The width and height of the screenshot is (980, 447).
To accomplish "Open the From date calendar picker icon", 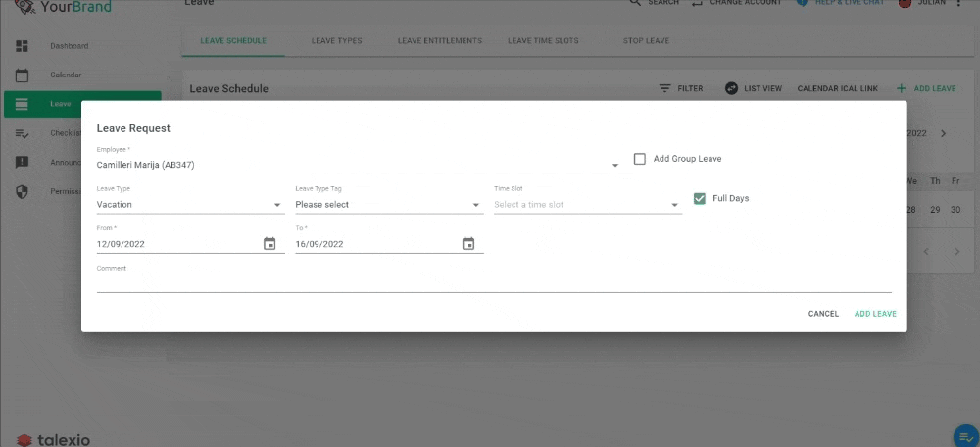I will [x=269, y=244].
